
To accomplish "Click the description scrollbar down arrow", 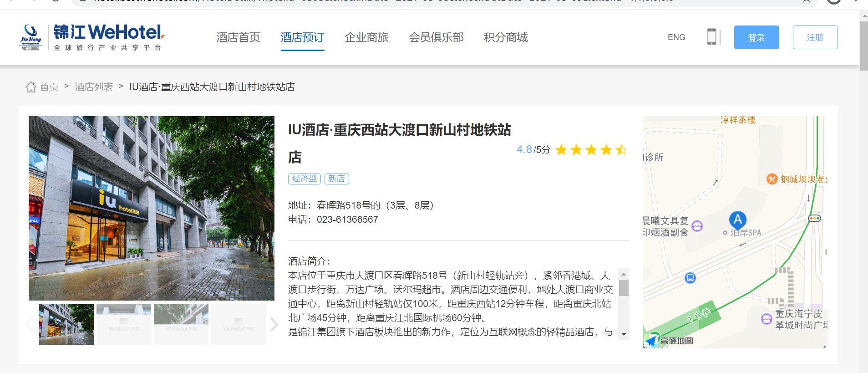I will (624, 334).
